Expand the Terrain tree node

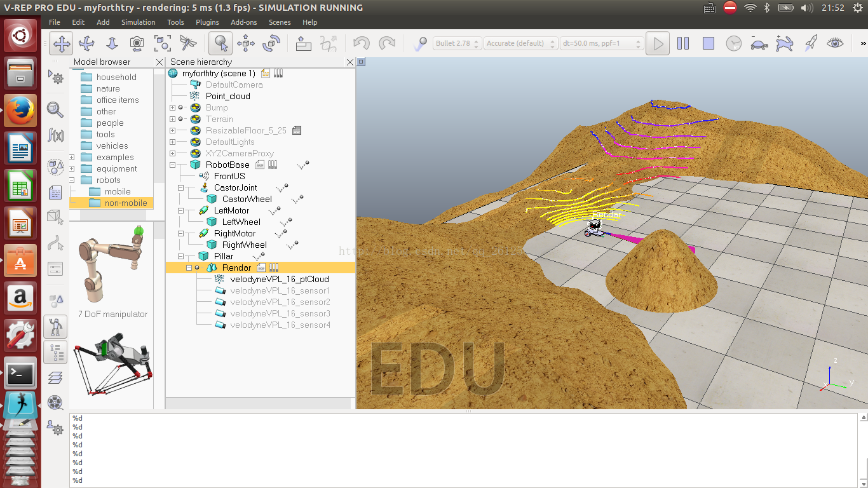[x=172, y=119]
